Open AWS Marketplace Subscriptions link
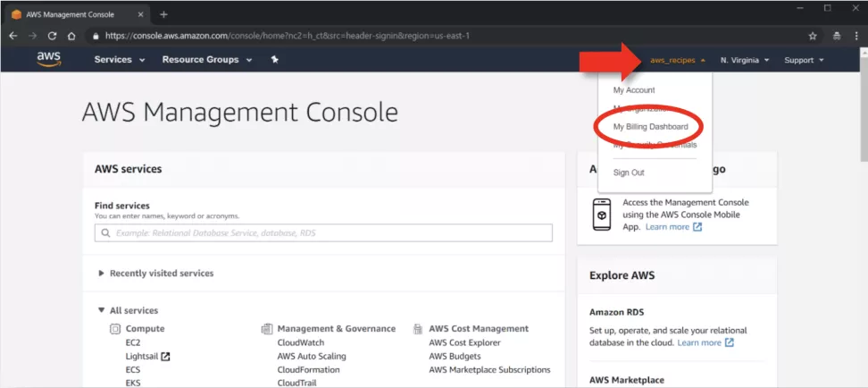 tap(489, 370)
